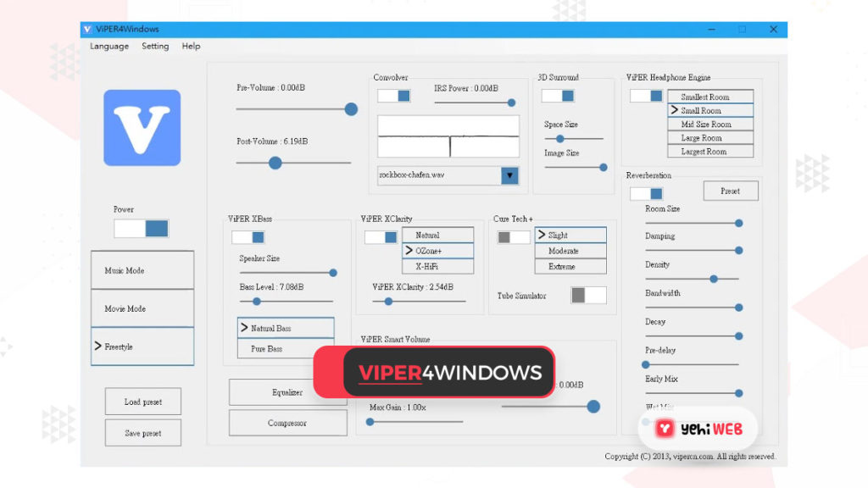
Task: Click the Load preset button
Action: (x=142, y=402)
